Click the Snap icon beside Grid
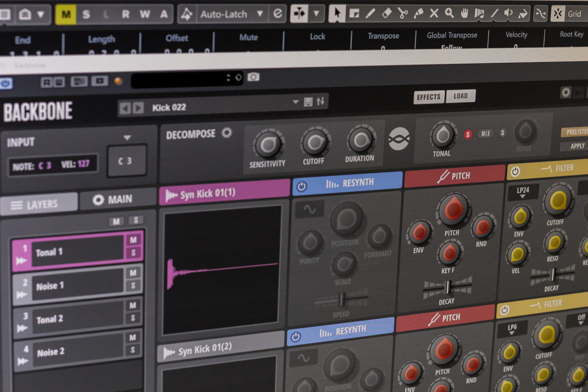 [x=558, y=14]
